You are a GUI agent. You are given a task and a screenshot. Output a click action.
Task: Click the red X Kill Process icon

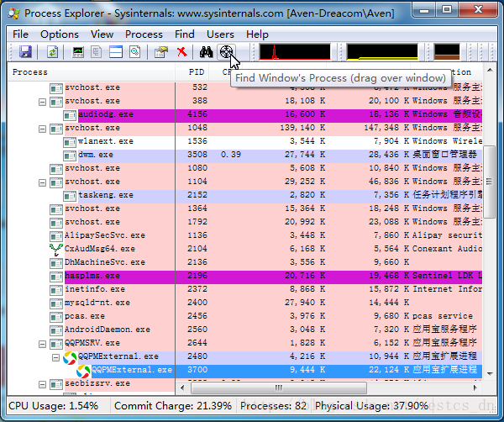(x=182, y=52)
